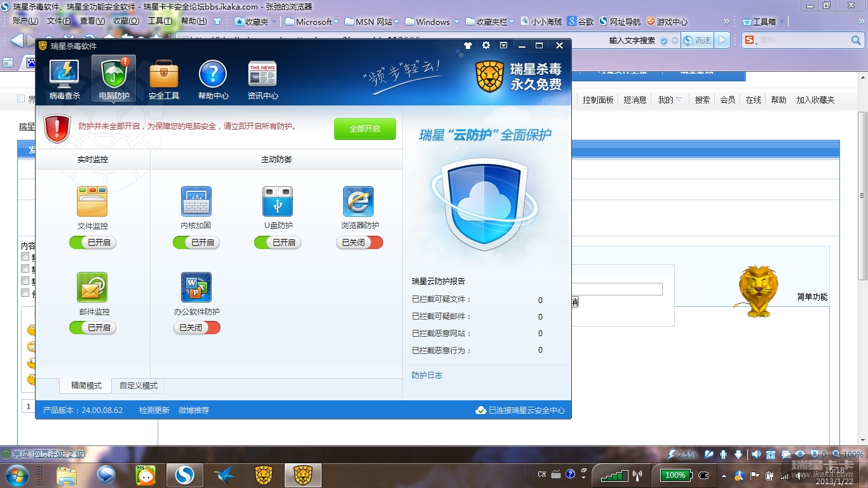Open the browser 工具(T) menu

[160, 21]
